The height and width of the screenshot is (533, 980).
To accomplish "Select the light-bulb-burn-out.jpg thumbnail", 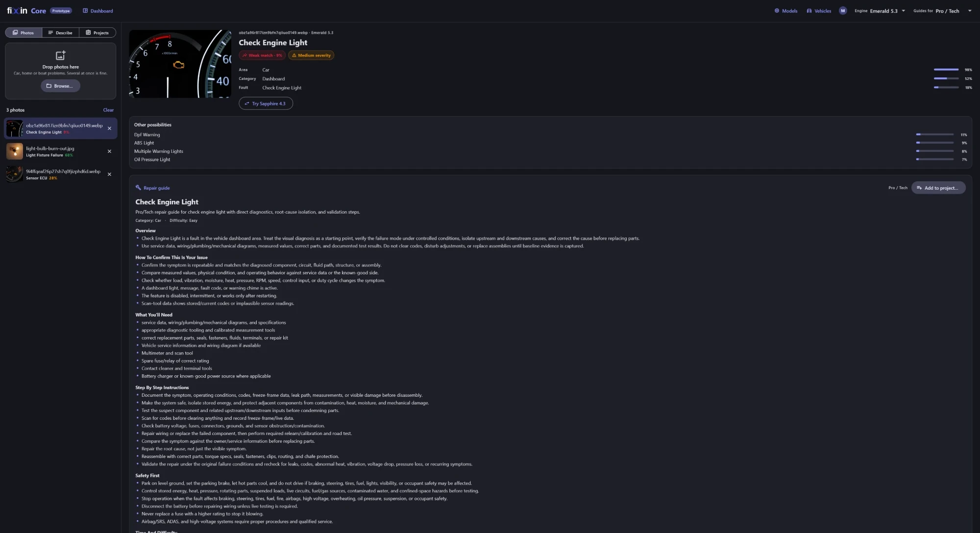I will 14,151.
